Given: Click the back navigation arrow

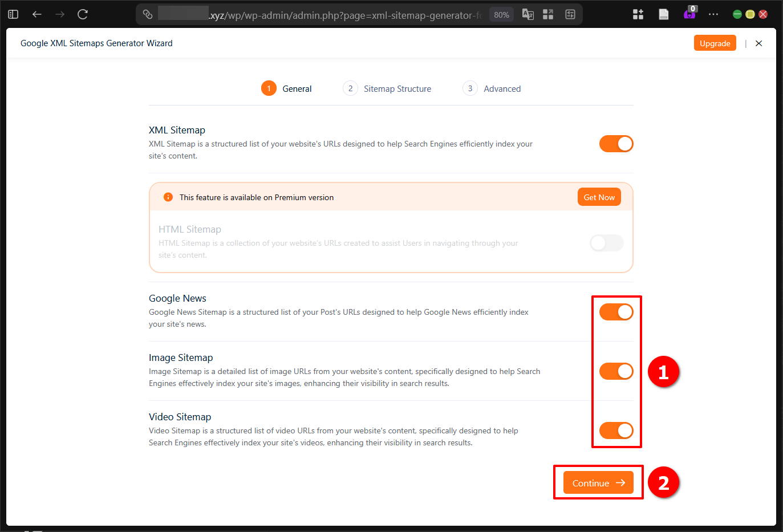Looking at the screenshot, I should coord(36,14).
